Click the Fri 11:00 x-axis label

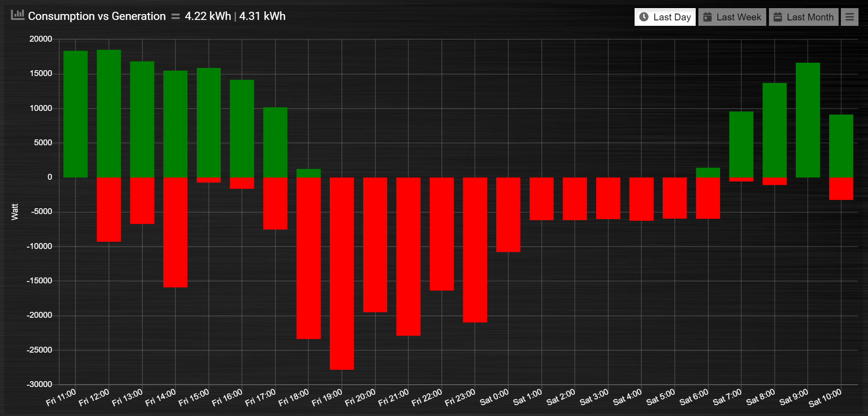(61, 397)
